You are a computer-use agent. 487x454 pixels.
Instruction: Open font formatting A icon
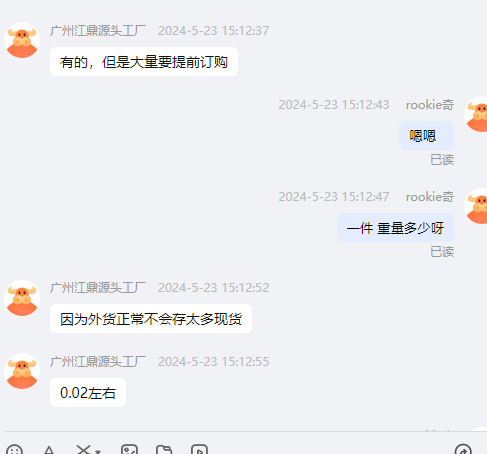coord(49,450)
